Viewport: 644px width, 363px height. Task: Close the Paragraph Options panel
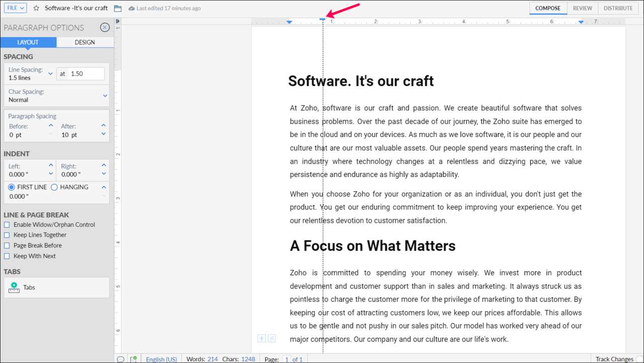pos(105,28)
